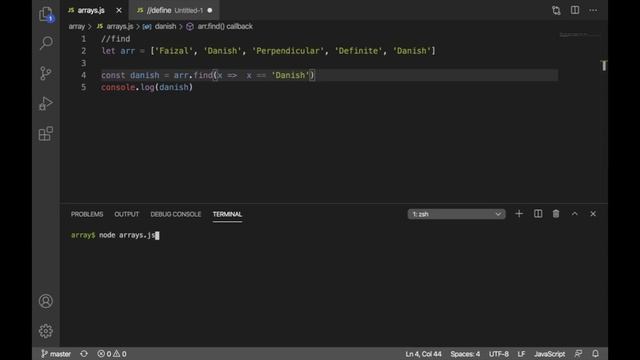Viewport: 640px width, 360px height.
Task: Open warnings count in status bar
Action: pyautogui.click(x=120, y=353)
